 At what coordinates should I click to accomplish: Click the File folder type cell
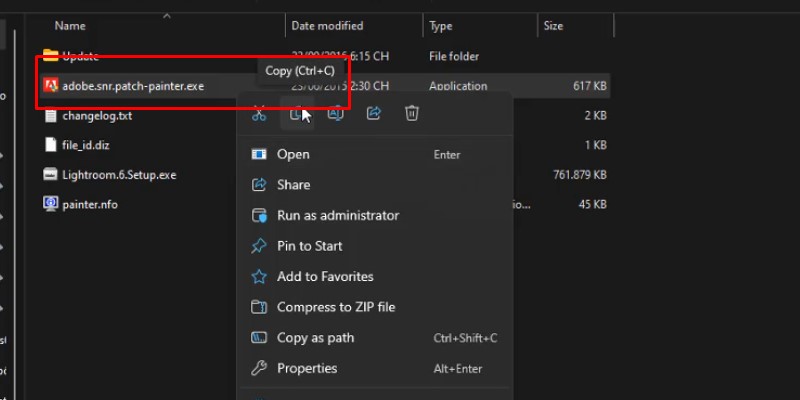[454, 56]
